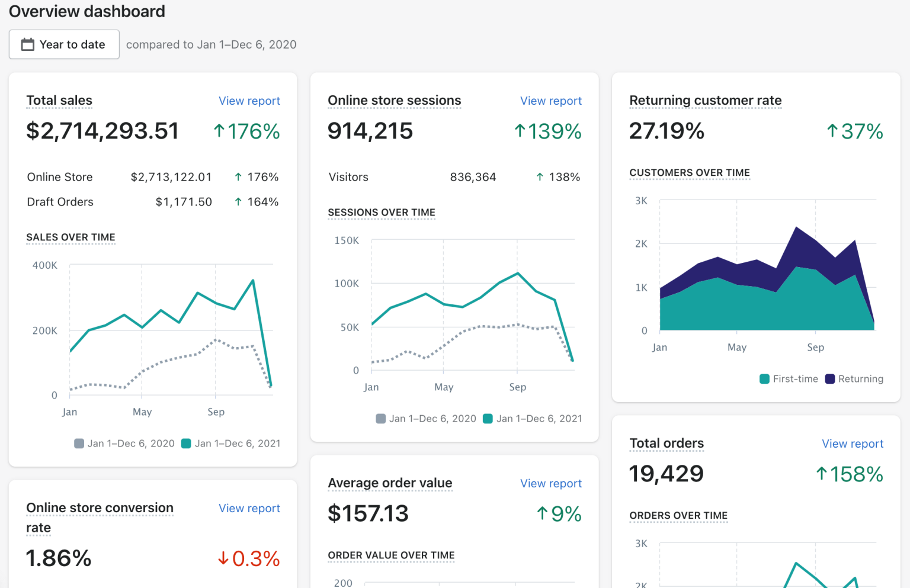
Task: Click the $1,171.50 Draft Orders amount
Action: pos(184,202)
